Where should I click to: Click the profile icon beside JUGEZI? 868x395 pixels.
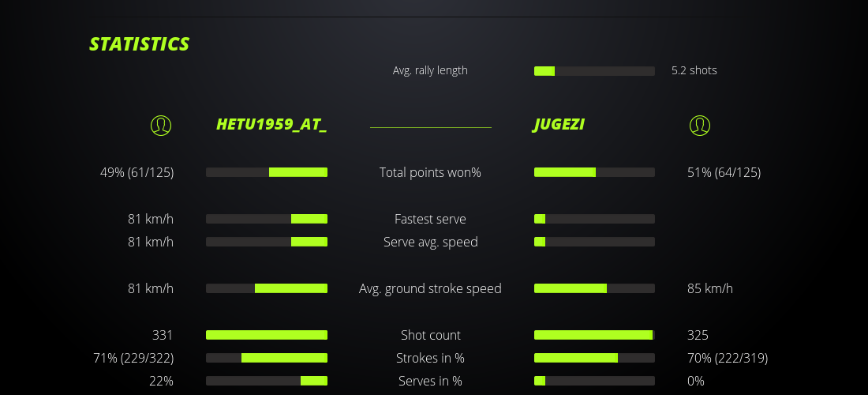700,125
